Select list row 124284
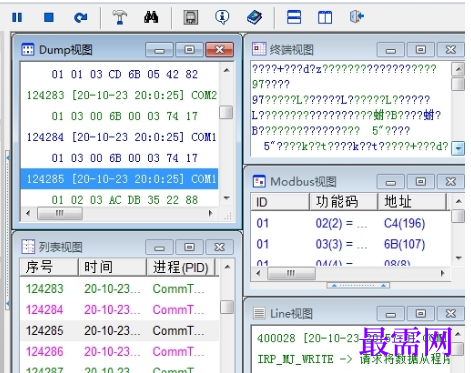 pyautogui.click(x=119, y=310)
